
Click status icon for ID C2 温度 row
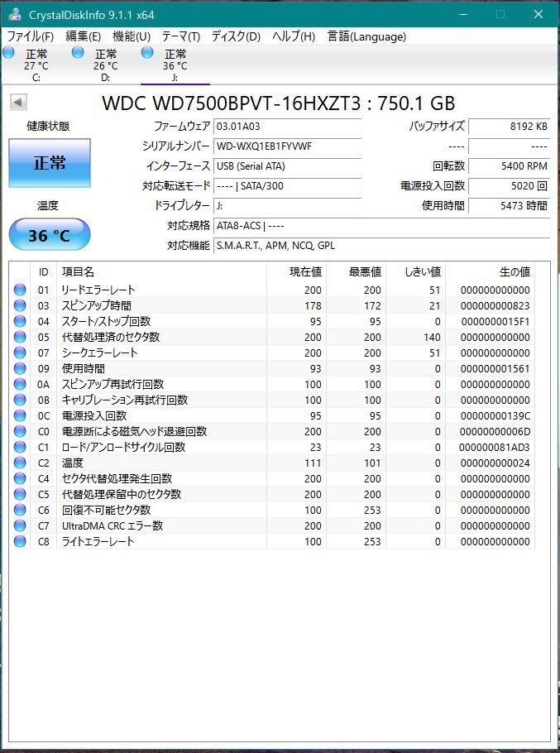tap(20, 463)
